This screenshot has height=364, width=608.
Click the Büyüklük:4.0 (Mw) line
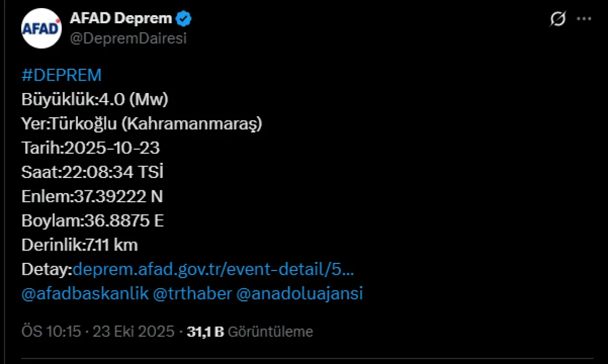[x=95, y=100]
